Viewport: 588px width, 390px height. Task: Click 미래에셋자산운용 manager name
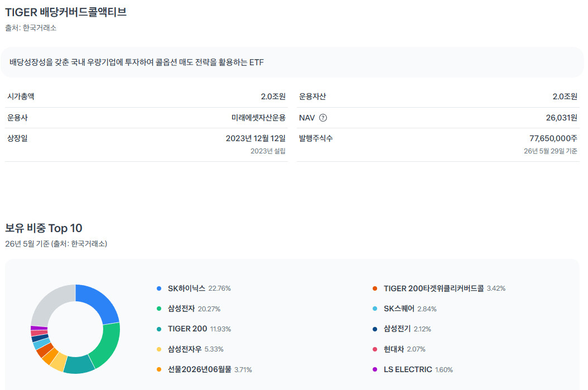[x=258, y=118]
